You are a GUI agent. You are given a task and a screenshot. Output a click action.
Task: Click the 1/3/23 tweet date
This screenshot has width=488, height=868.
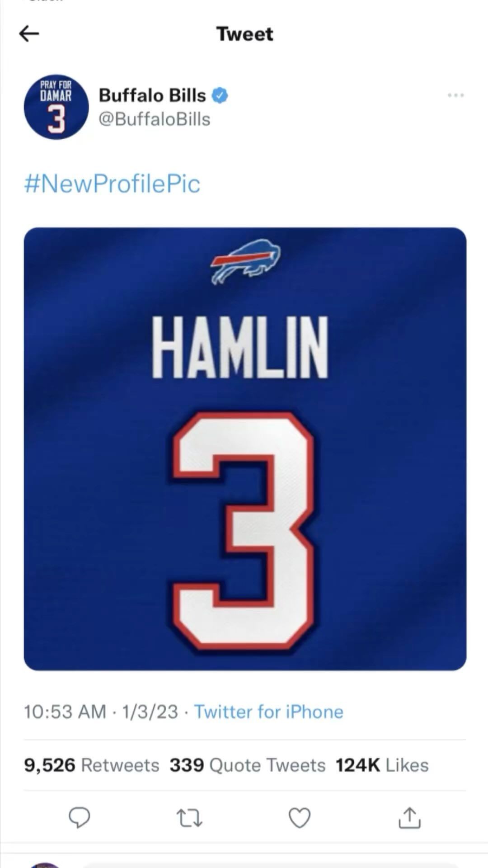click(x=150, y=712)
